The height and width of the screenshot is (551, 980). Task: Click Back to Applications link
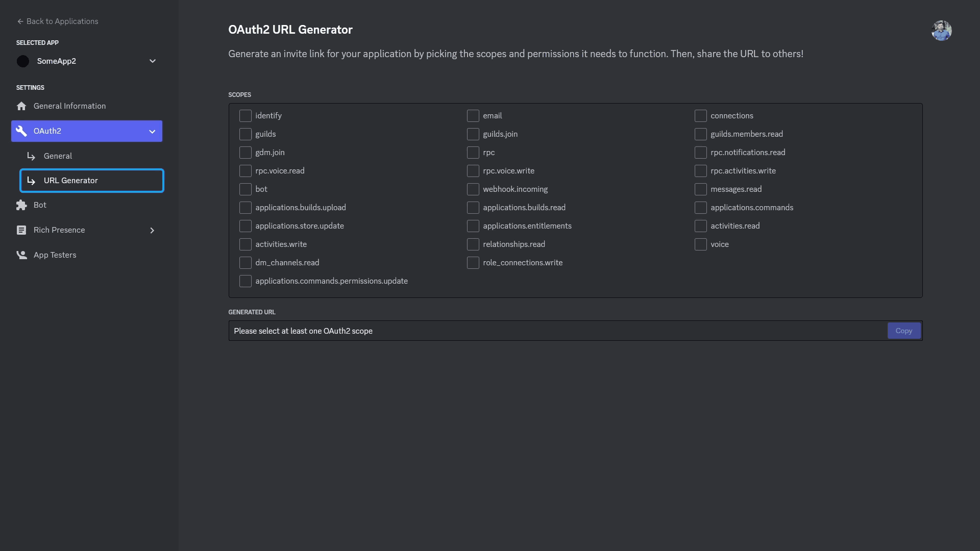57,21
